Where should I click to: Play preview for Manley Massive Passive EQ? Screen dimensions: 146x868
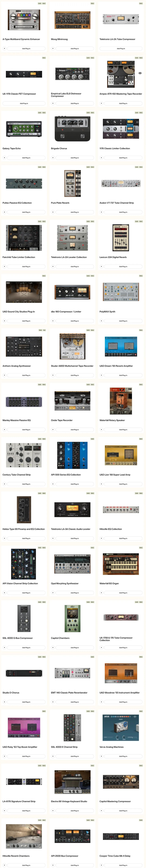point(4,430)
